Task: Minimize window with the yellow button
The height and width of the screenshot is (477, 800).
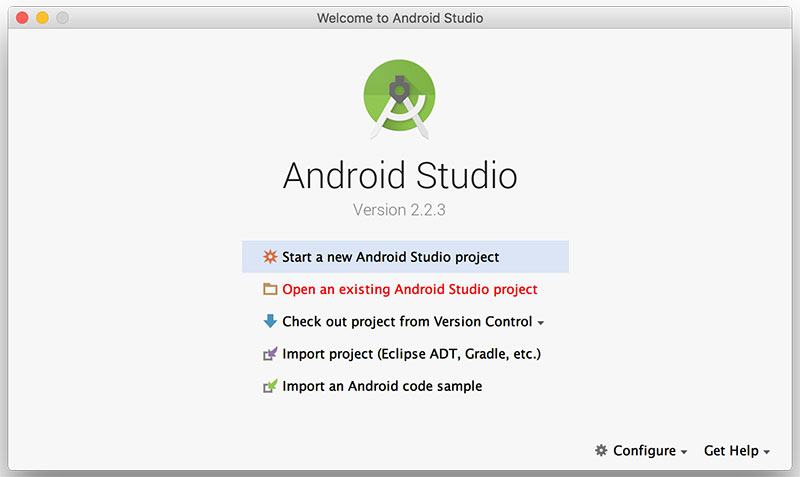Action: [x=42, y=18]
